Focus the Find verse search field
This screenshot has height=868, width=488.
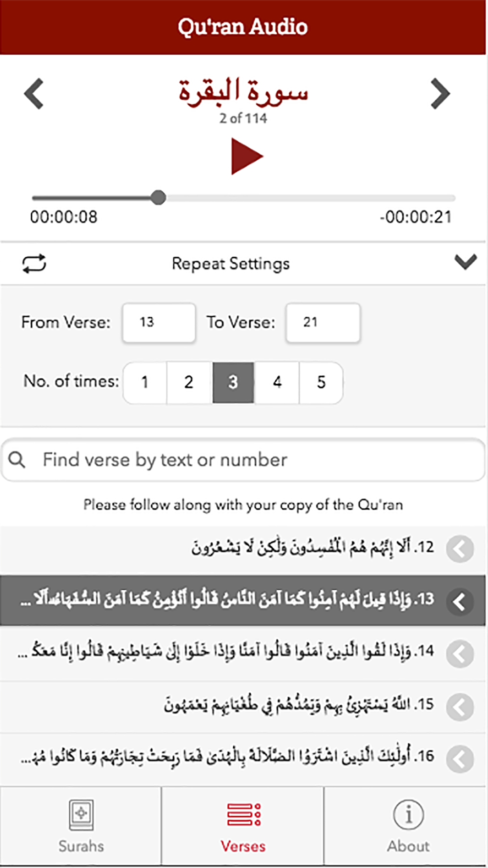(243, 459)
